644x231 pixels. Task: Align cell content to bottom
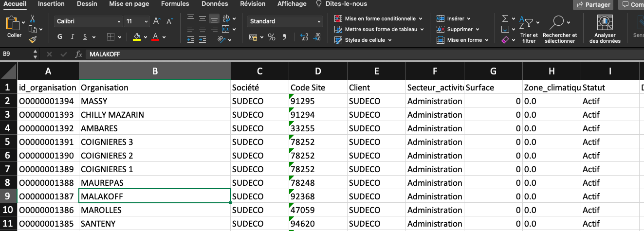pos(214,19)
